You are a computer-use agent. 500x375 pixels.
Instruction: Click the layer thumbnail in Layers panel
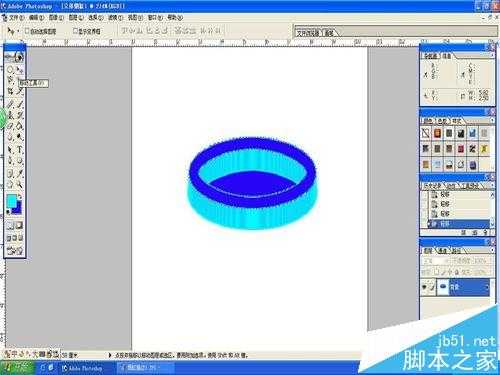tap(443, 287)
